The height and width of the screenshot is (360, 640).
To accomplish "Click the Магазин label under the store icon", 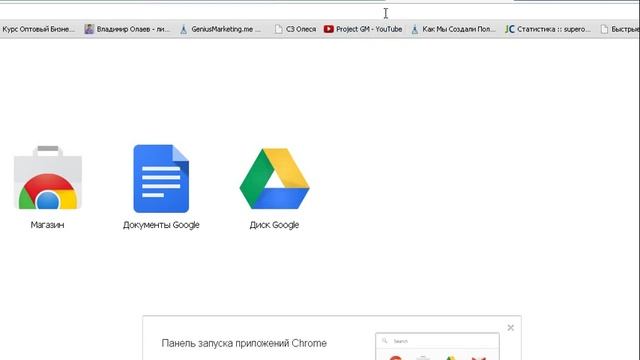I will tap(47, 225).
